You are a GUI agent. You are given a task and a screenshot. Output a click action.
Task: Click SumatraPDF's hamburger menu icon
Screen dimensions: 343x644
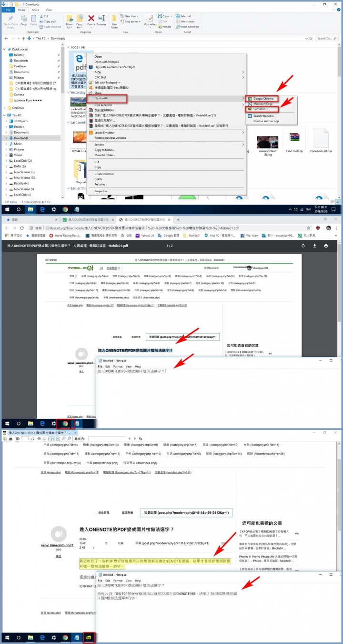(x=4, y=433)
